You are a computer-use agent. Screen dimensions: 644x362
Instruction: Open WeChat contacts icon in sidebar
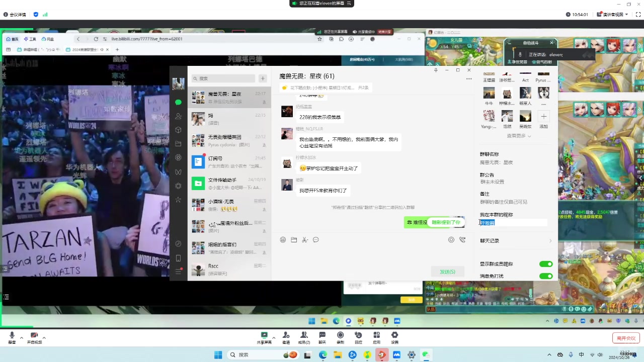(178, 116)
